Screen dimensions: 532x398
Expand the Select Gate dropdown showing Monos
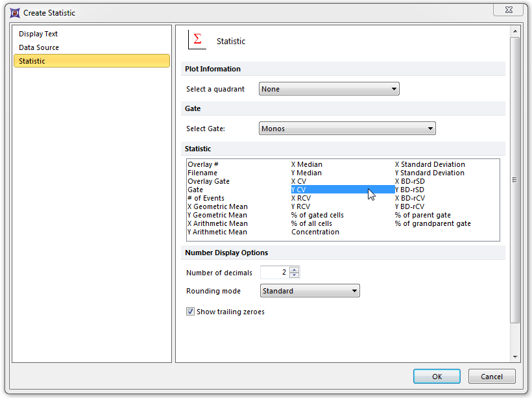(347, 129)
